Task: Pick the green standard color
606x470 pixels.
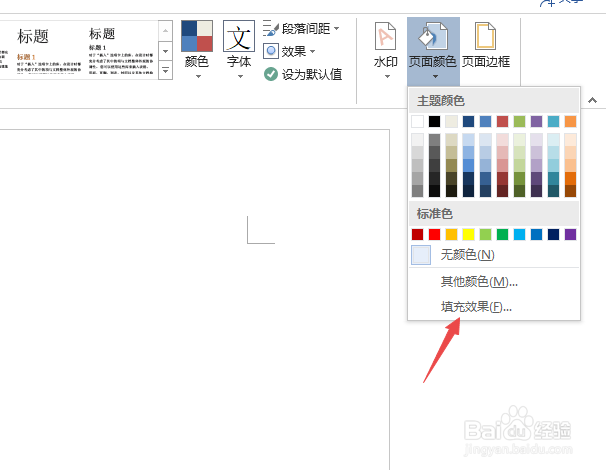Action: 502,234
